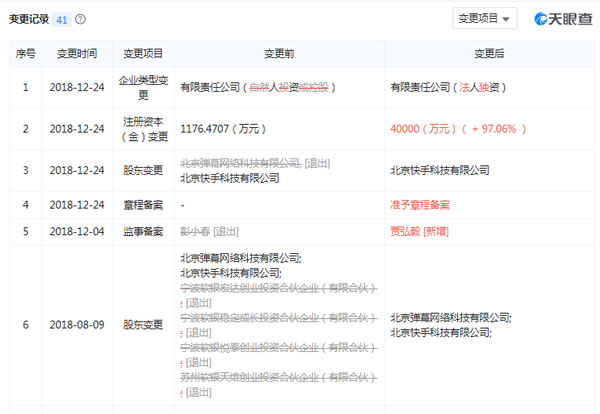The image size is (600, 414).
Task: Open the 变更项目 dropdown filter
Action: pyautogui.click(x=484, y=18)
